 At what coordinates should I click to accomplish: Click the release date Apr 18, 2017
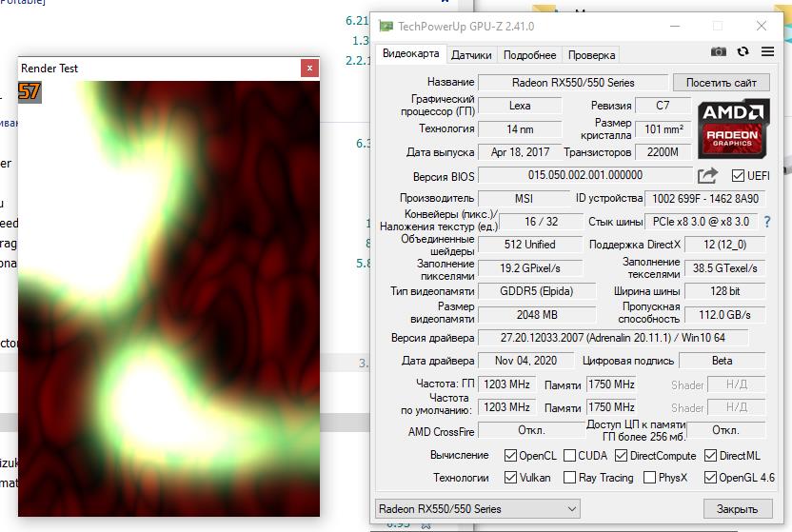(x=520, y=152)
